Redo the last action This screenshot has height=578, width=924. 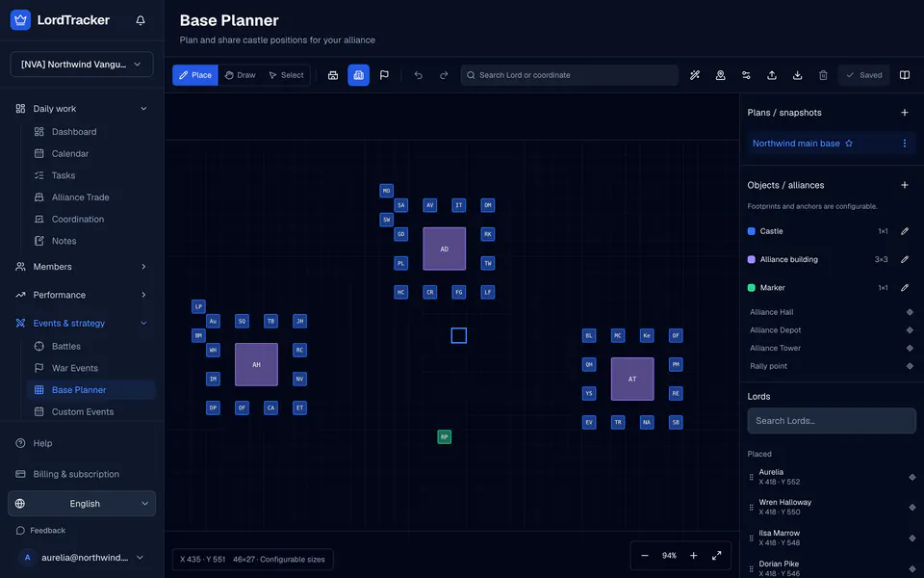pos(444,75)
